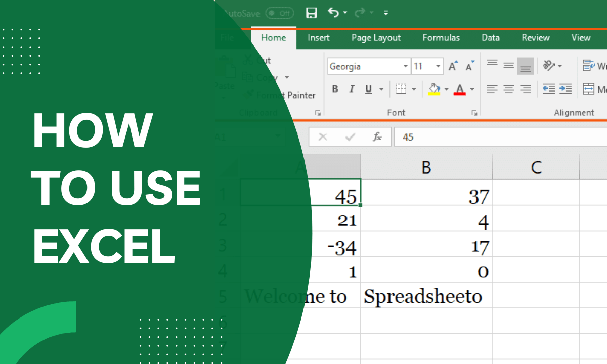607x364 pixels.
Task: Apply Underline formatting
Action: (x=368, y=89)
